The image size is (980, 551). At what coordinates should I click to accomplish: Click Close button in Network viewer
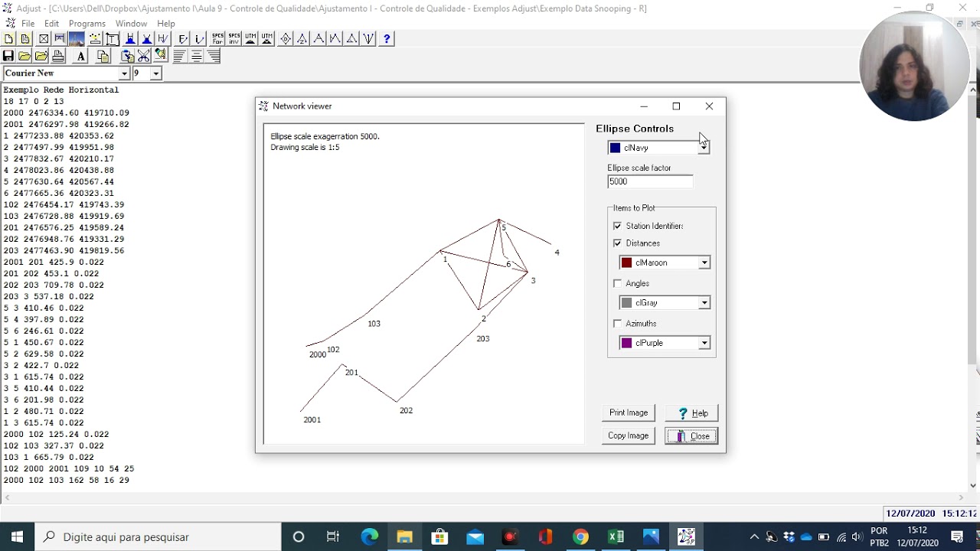point(691,435)
